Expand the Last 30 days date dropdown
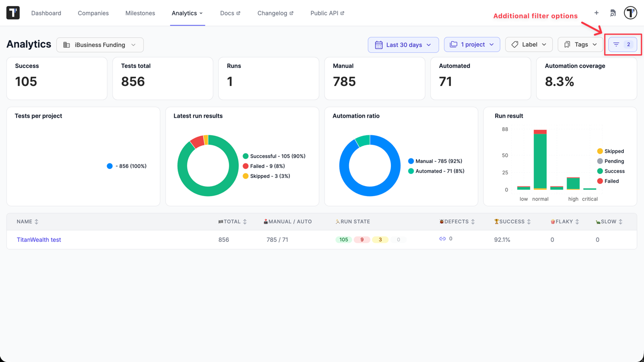 click(x=403, y=45)
